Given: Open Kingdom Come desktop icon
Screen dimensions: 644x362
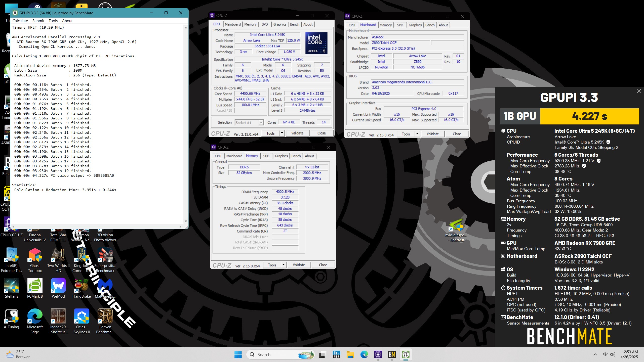Looking at the screenshot, I should 82,260.
